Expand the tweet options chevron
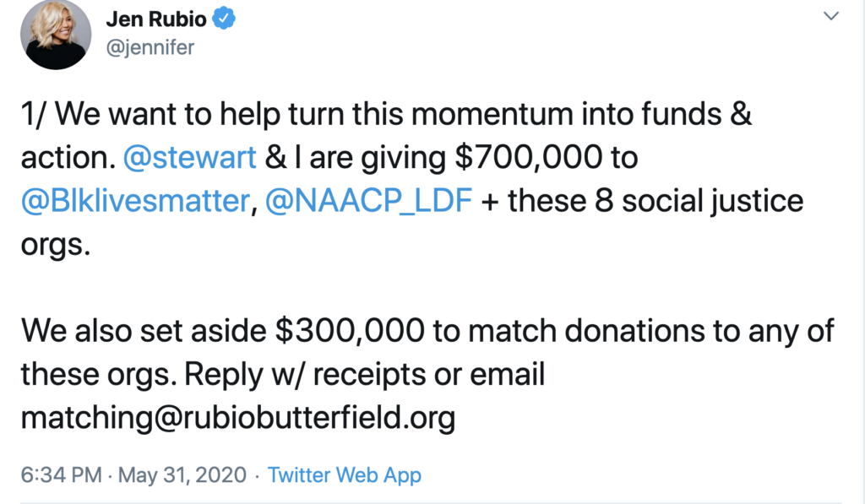The height and width of the screenshot is (504, 865). [x=831, y=16]
